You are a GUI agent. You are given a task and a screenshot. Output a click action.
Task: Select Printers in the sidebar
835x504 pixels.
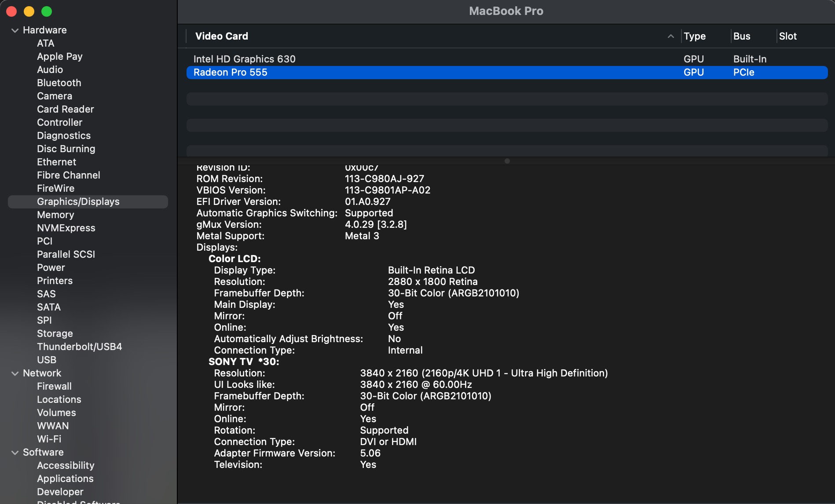coord(55,281)
